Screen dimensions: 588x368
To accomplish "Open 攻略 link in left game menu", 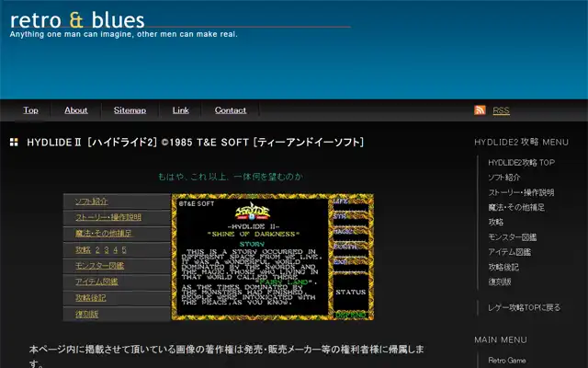I will tap(83, 249).
